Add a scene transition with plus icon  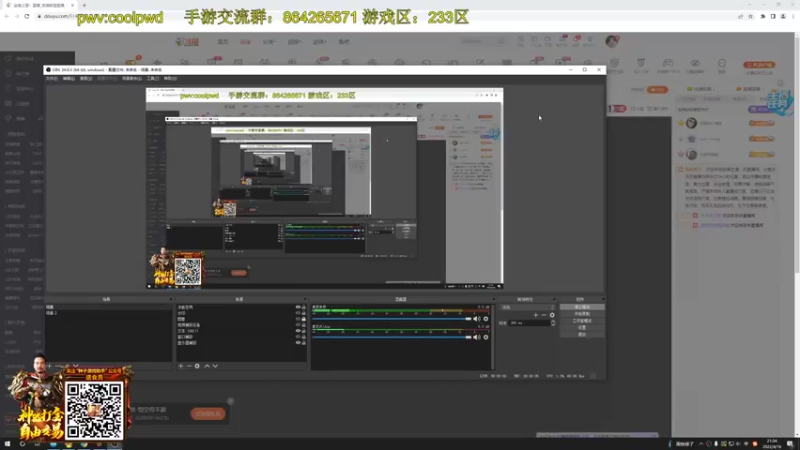536,315
